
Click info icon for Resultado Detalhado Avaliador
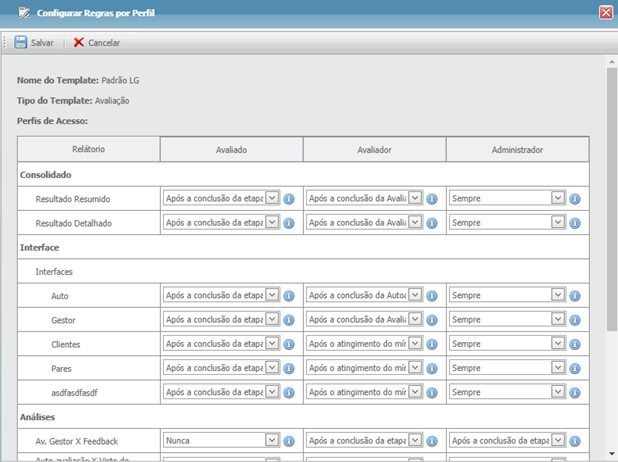(x=432, y=222)
